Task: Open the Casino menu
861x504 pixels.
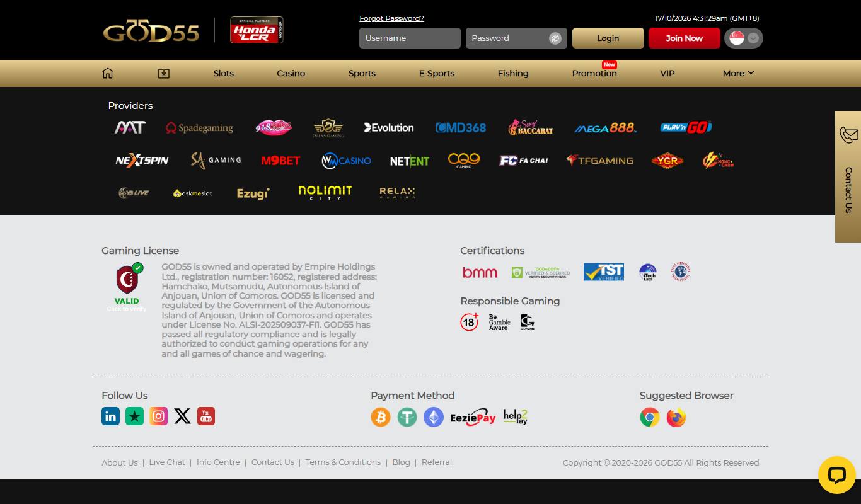Action: [x=291, y=73]
